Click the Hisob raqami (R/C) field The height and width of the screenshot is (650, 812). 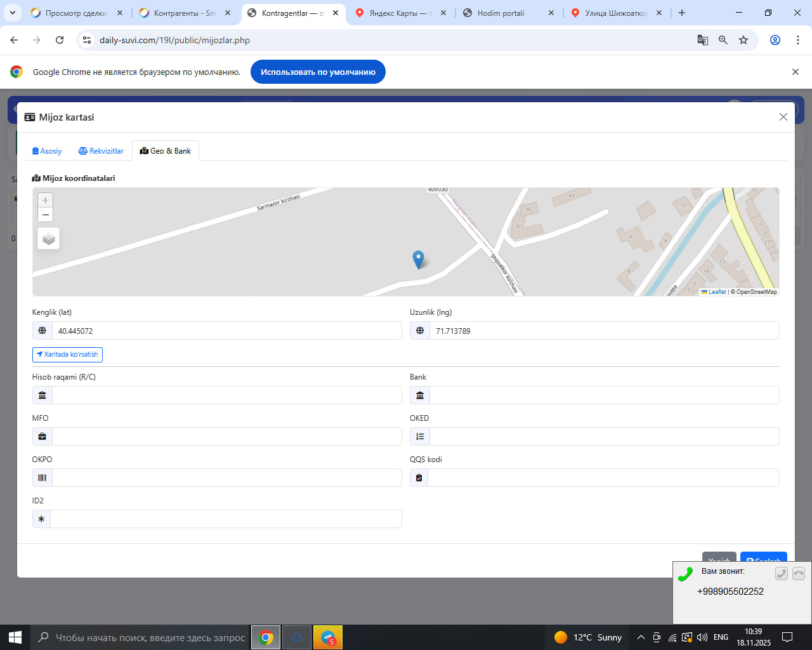point(226,395)
